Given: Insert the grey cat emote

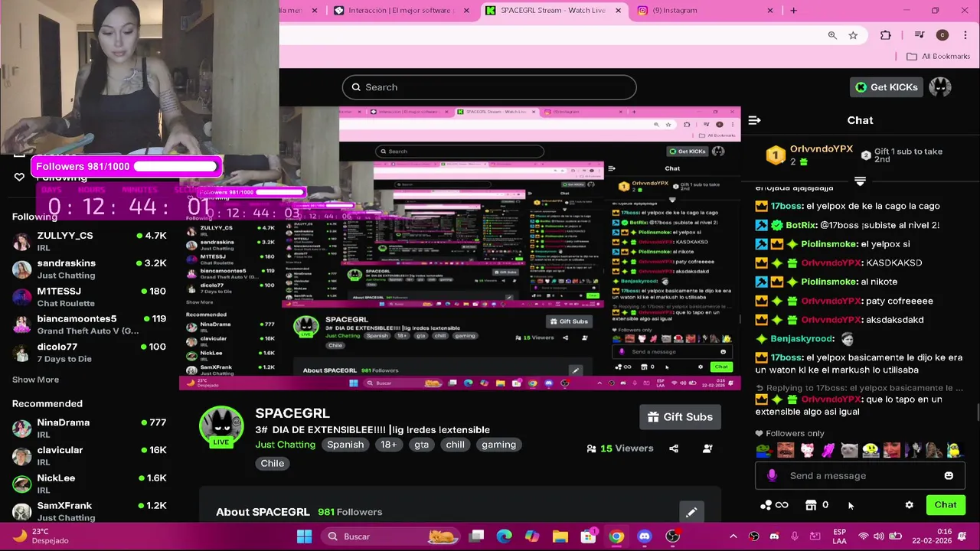Looking at the screenshot, I should [x=849, y=450].
